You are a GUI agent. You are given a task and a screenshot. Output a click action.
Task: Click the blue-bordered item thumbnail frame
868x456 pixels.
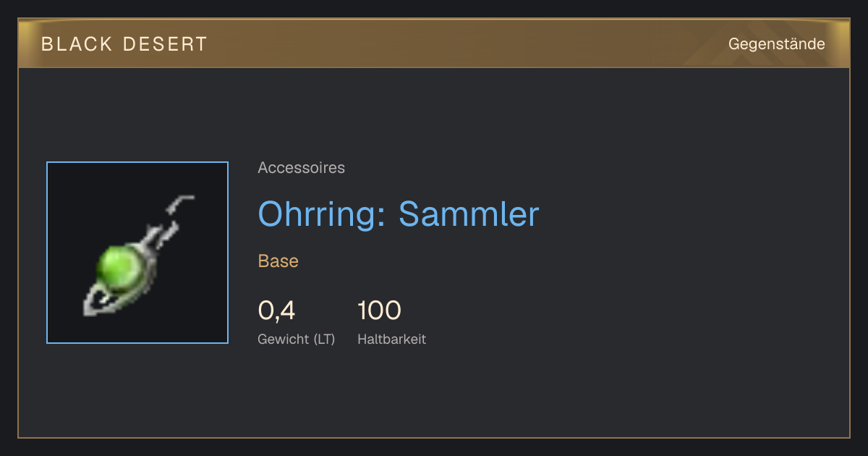click(x=137, y=253)
